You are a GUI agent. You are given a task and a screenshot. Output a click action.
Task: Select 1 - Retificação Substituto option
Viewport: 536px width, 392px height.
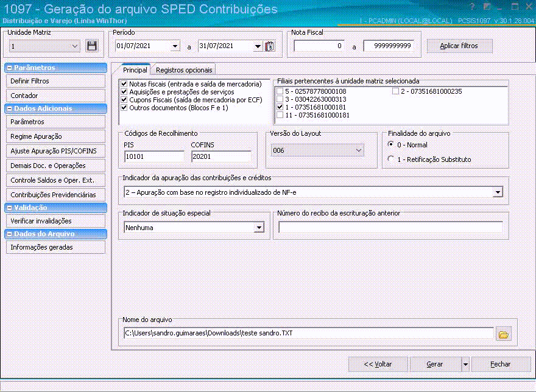point(390,159)
